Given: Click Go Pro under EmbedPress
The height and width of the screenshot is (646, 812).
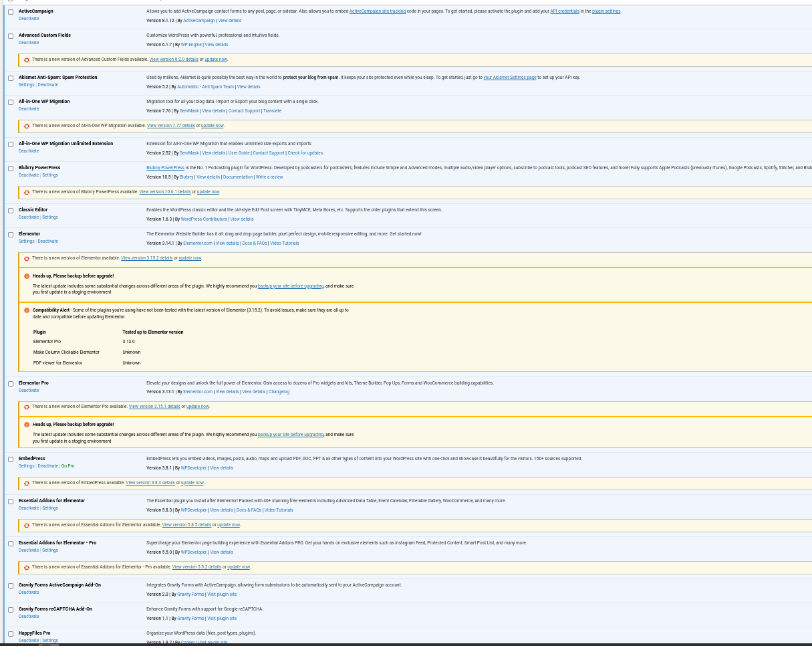Looking at the screenshot, I should [x=67, y=466].
